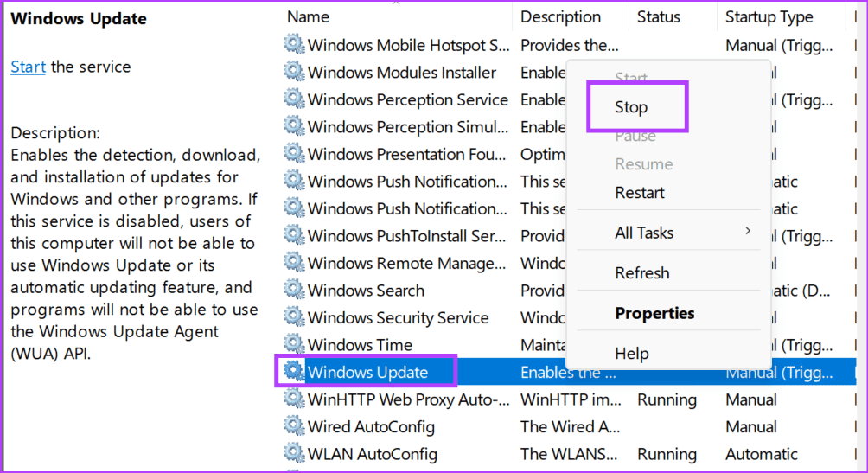
Task: Choose Refresh in the context menu
Action: click(642, 272)
